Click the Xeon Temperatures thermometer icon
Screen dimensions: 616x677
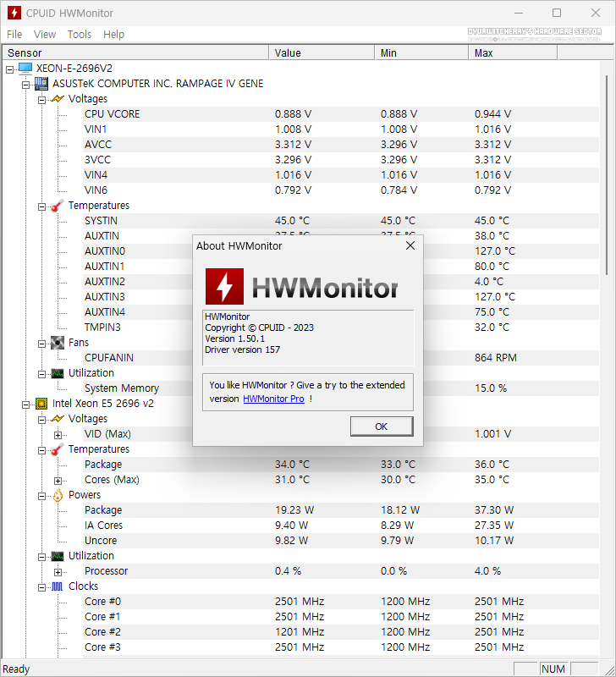(x=58, y=449)
